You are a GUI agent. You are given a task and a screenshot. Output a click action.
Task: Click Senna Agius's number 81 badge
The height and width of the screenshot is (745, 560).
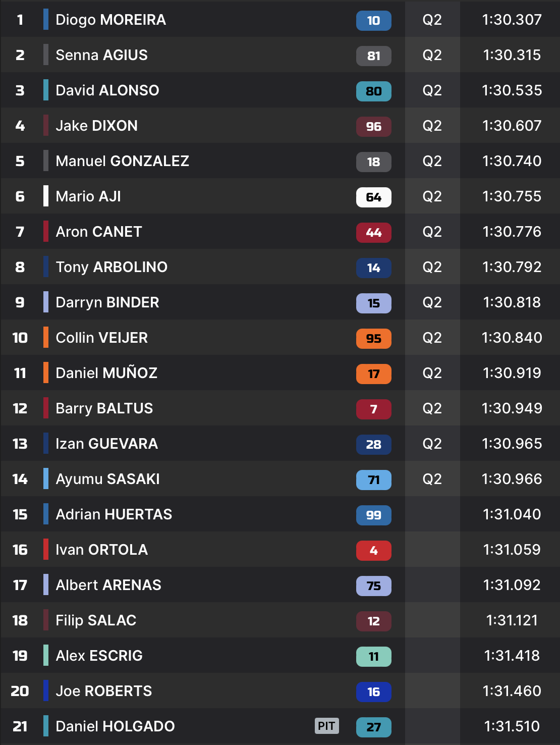[x=373, y=56]
